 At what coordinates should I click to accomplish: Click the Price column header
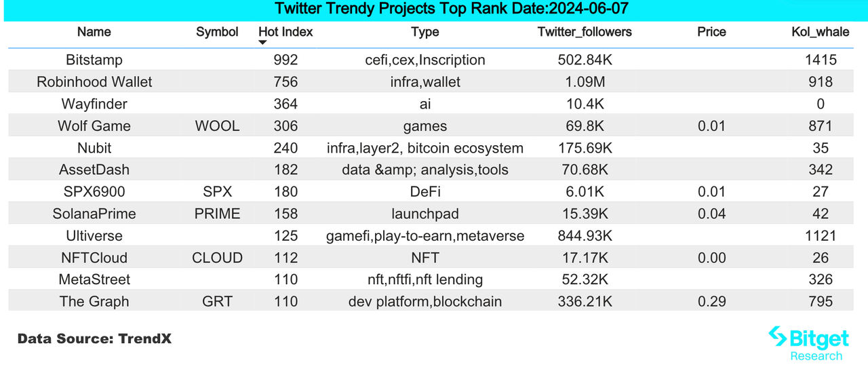711,32
